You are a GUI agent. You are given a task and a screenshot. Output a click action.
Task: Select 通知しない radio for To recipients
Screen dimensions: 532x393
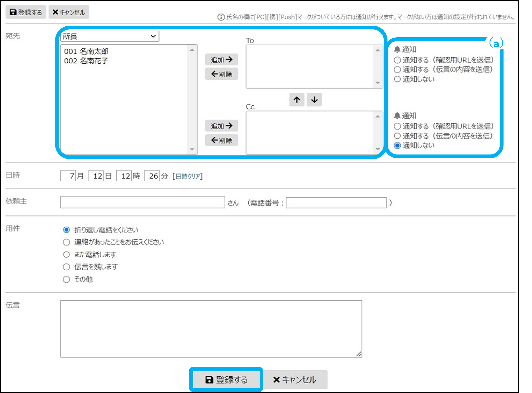point(397,79)
